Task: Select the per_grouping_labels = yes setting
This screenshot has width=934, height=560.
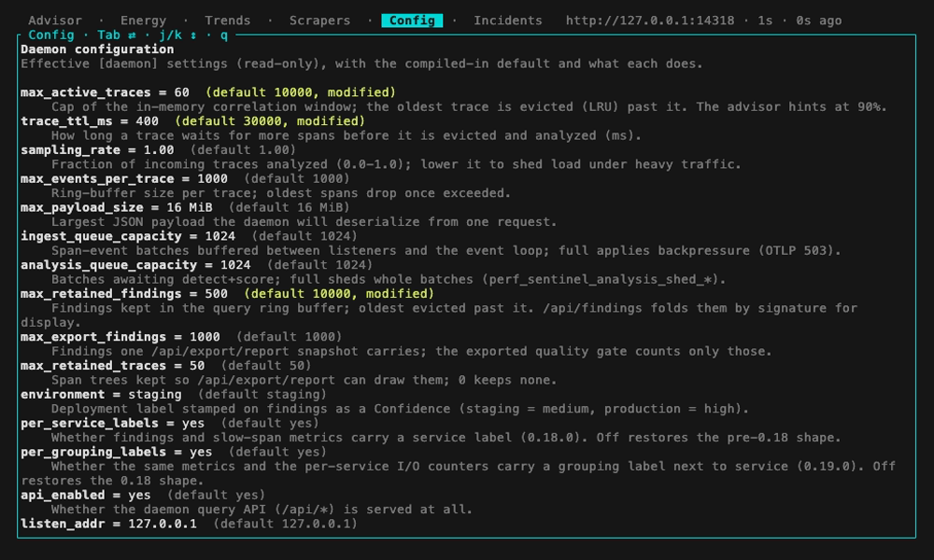Action: (116, 452)
